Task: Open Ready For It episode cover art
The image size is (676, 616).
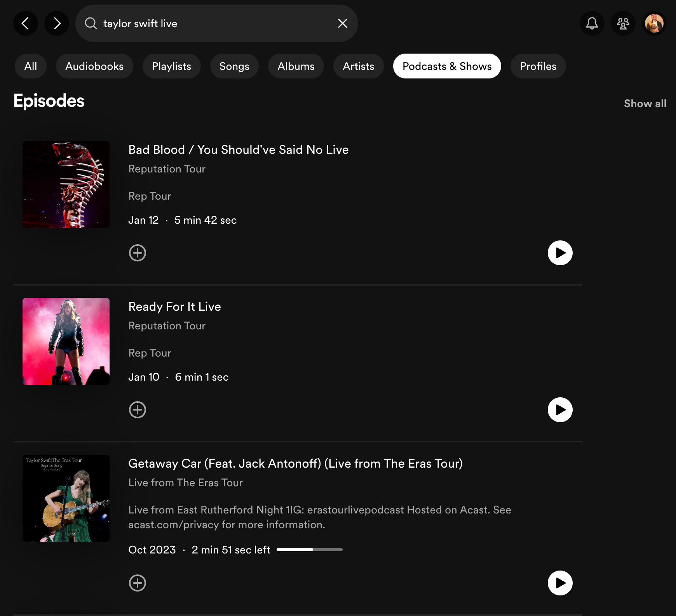Action: [x=66, y=341]
